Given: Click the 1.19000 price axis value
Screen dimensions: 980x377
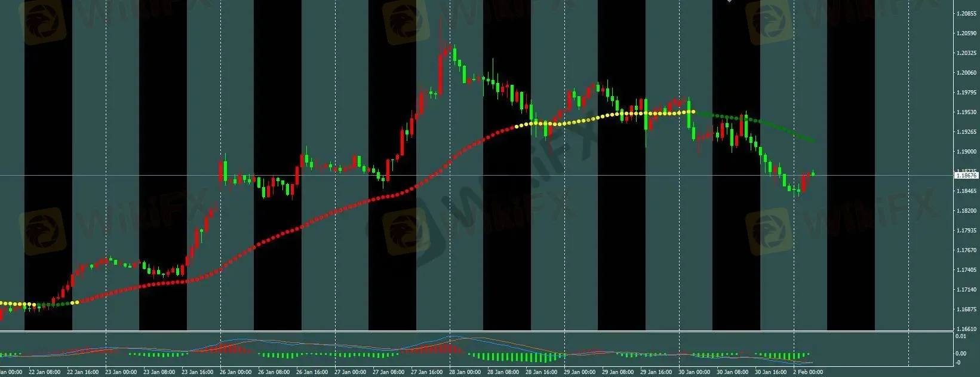Looking at the screenshot, I should click(x=966, y=152).
